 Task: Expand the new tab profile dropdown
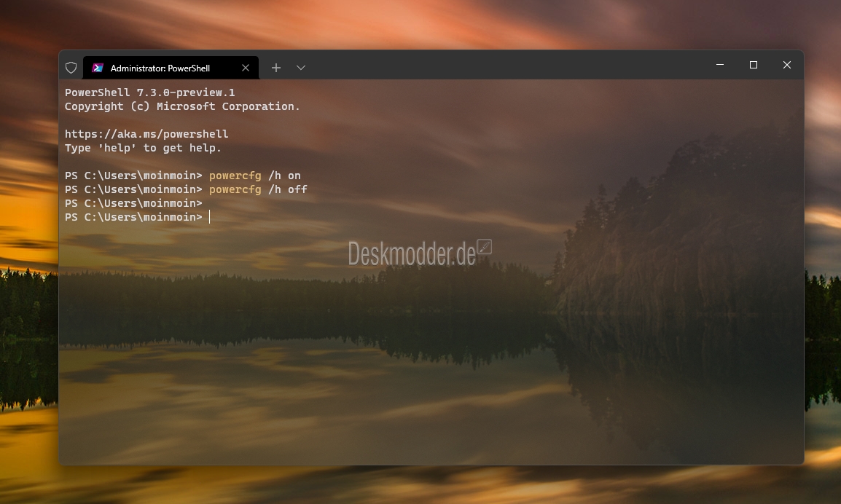point(301,68)
